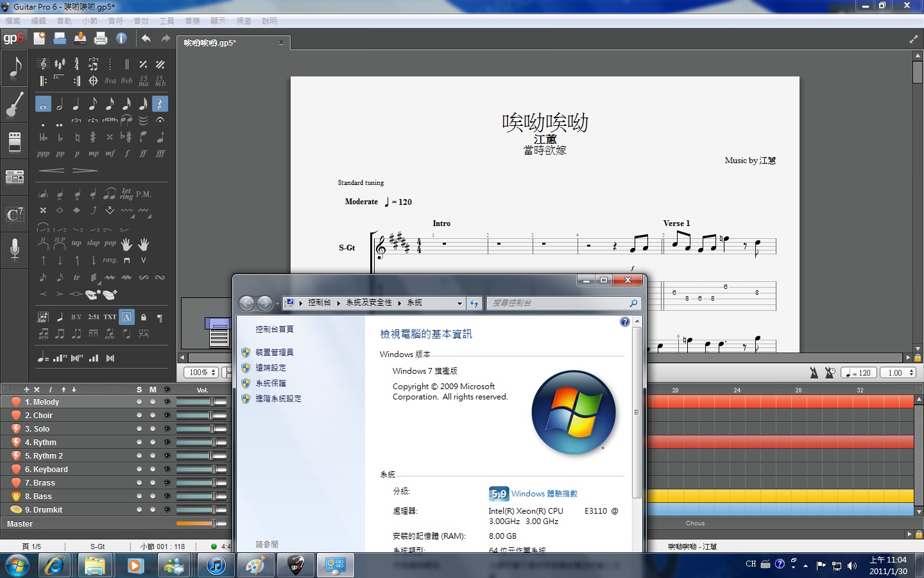Open the lyrics microphone panel
The height and width of the screenshot is (578, 924).
pyautogui.click(x=15, y=249)
